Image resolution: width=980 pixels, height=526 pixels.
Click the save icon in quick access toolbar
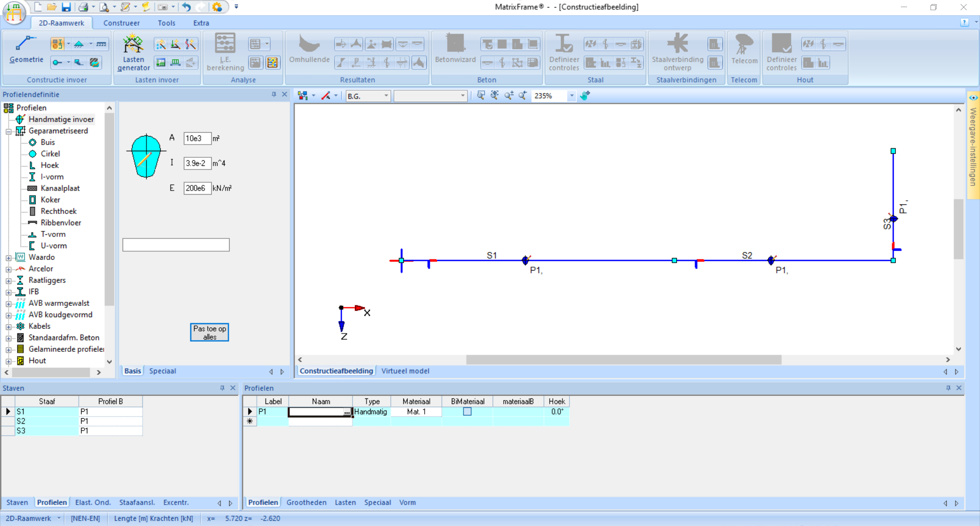pos(66,7)
